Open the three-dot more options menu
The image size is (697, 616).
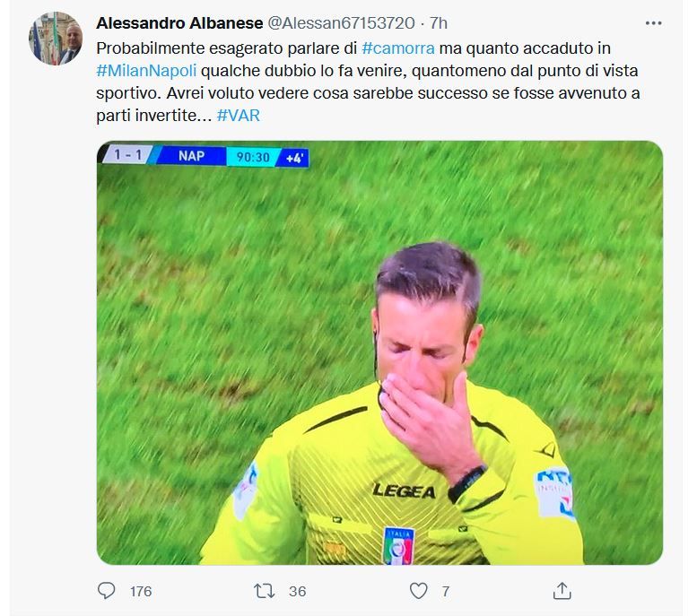click(653, 23)
